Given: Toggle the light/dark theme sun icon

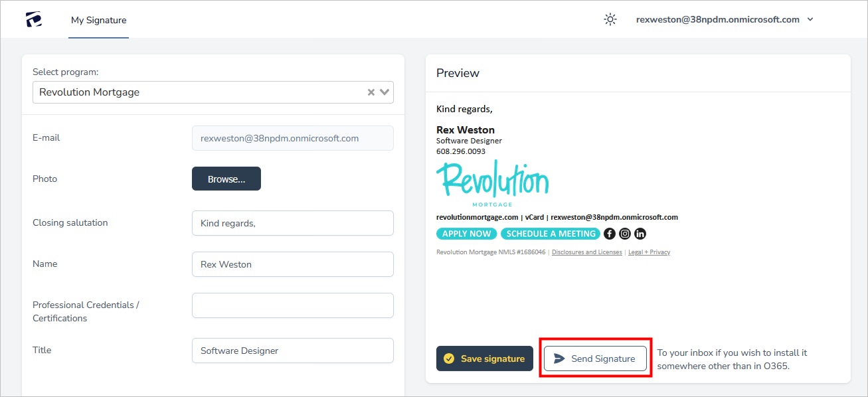Looking at the screenshot, I should point(610,20).
